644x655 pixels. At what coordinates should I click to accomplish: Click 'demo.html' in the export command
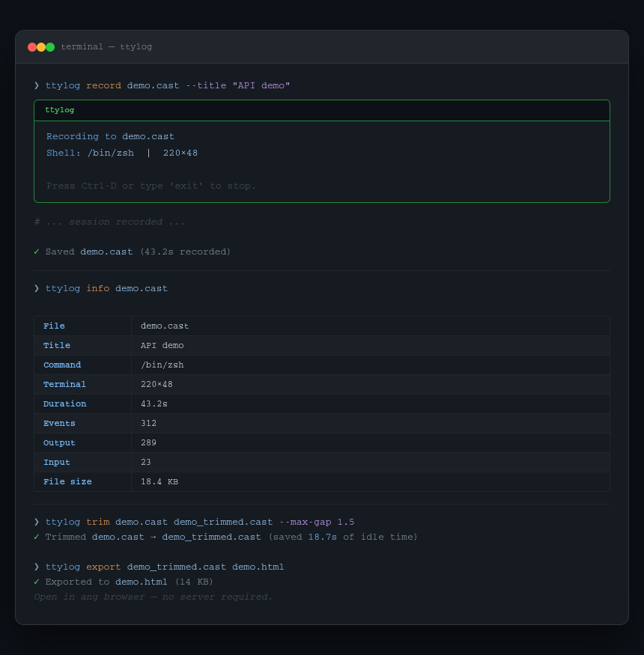[x=258, y=567]
